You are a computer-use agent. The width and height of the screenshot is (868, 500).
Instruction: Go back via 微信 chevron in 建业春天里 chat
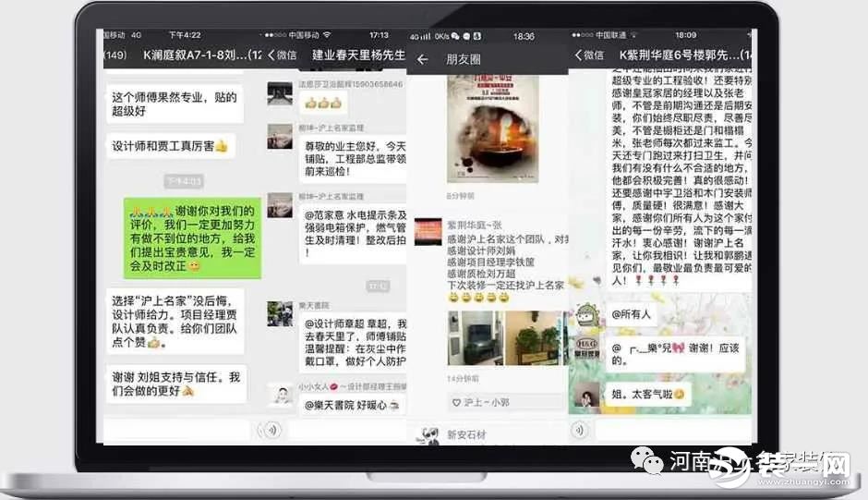[x=282, y=55]
